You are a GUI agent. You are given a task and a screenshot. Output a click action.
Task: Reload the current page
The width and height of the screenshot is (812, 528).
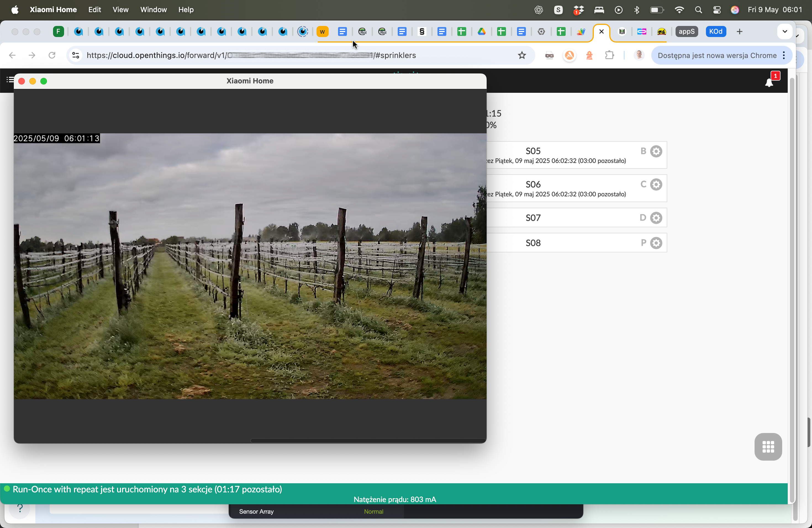[52, 55]
